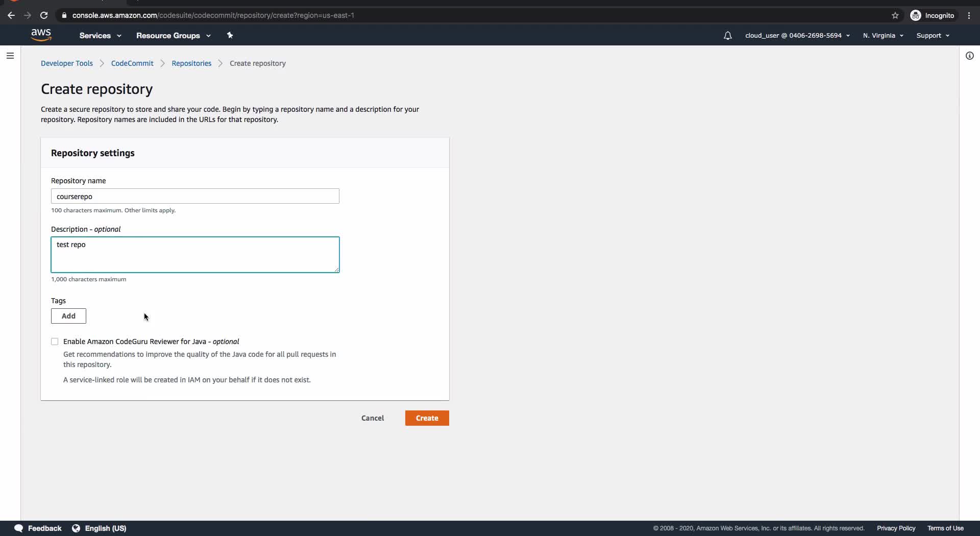Click the Add tags button

point(68,316)
